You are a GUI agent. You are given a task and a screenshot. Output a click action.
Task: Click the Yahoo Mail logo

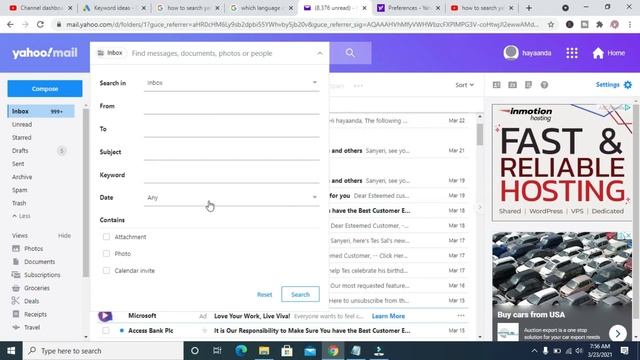pos(44,53)
